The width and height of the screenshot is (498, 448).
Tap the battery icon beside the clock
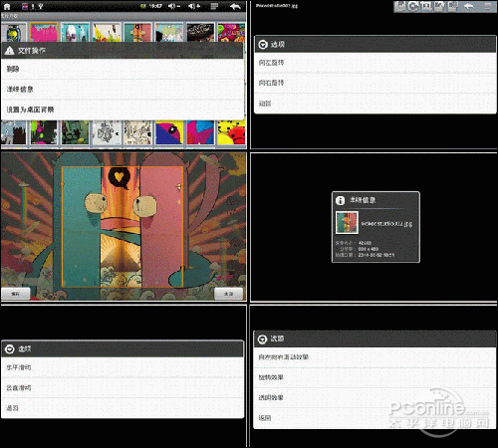(143, 6)
